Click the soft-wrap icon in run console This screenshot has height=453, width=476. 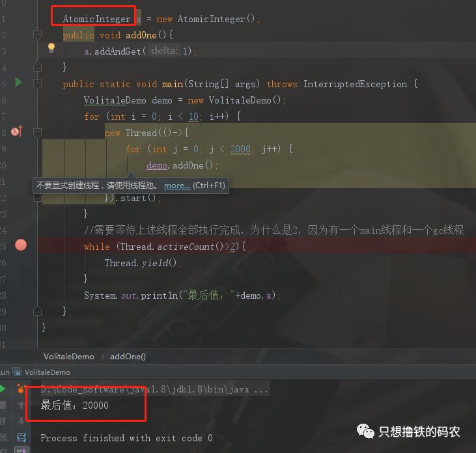(x=21, y=437)
